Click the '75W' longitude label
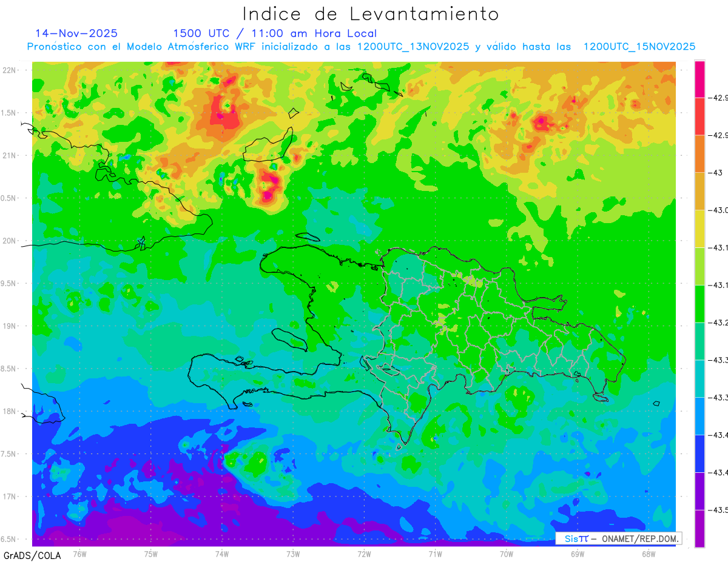The width and height of the screenshot is (728, 562). (151, 554)
